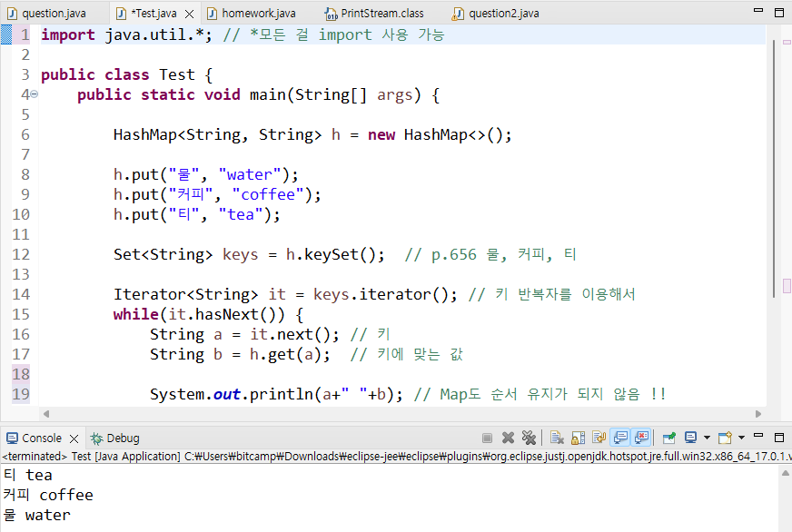The height and width of the screenshot is (532, 792).
Task: Collapse the main method fold at line 4
Action: click(34, 94)
